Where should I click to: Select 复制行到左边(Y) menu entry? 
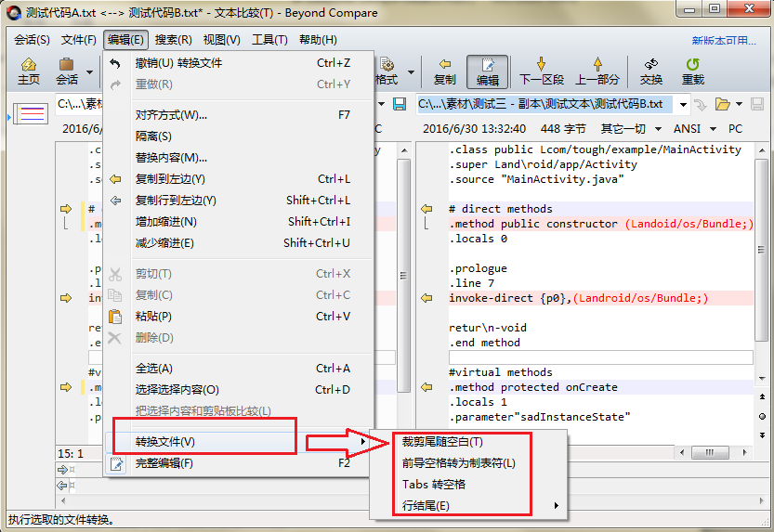tap(239, 201)
